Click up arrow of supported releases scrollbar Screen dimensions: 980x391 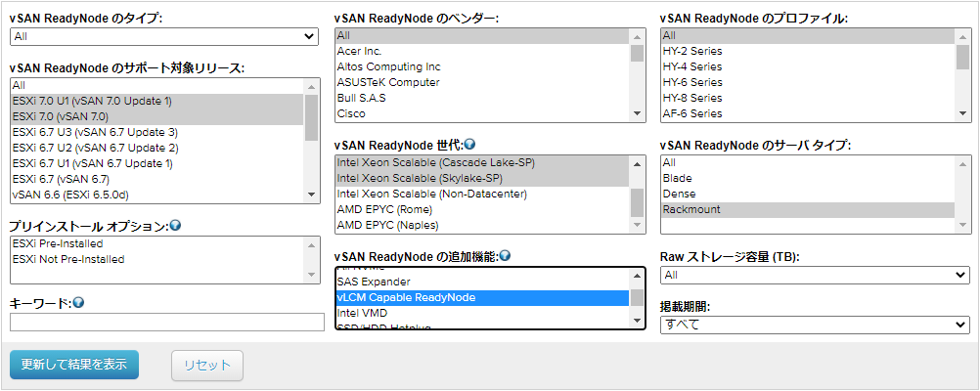coord(311,86)
